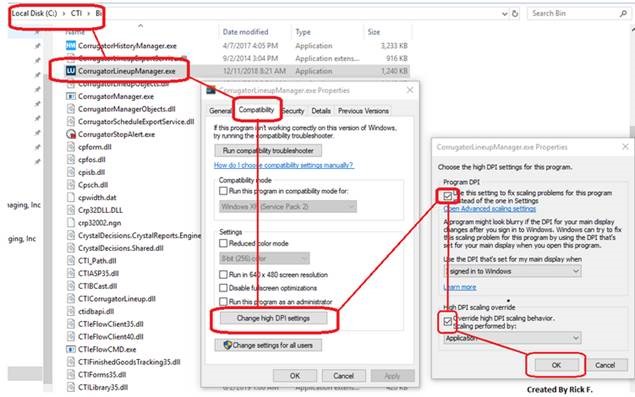Click Cancel in the Compatibility properties dialog
The image size is (635, 397).
coord(343,376)
